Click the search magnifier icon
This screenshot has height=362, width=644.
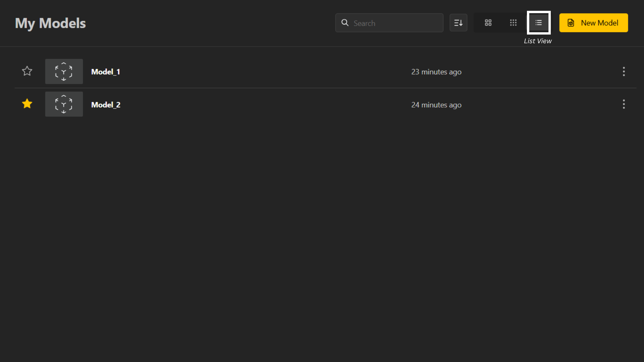tap(345, 23)
